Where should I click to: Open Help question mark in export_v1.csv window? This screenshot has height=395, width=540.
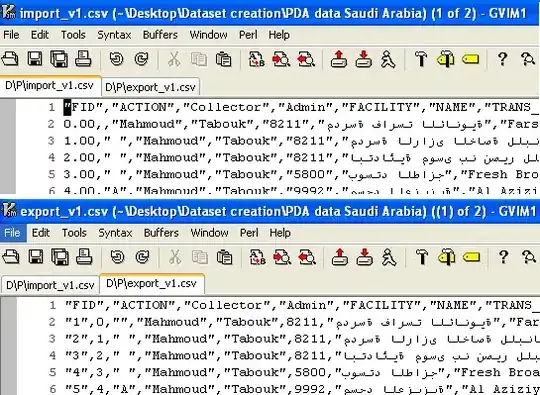coord(504,257)
